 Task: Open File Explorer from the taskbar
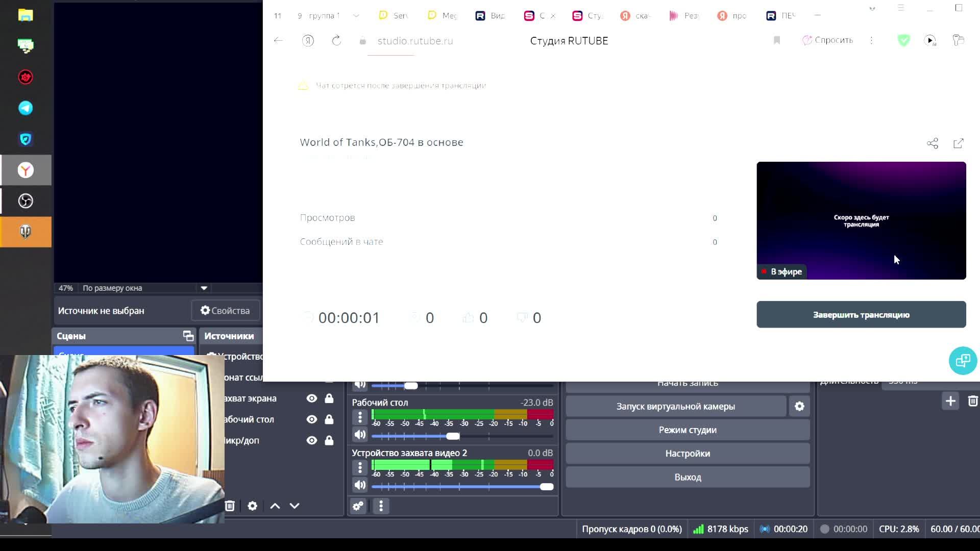tap(26, 15)
